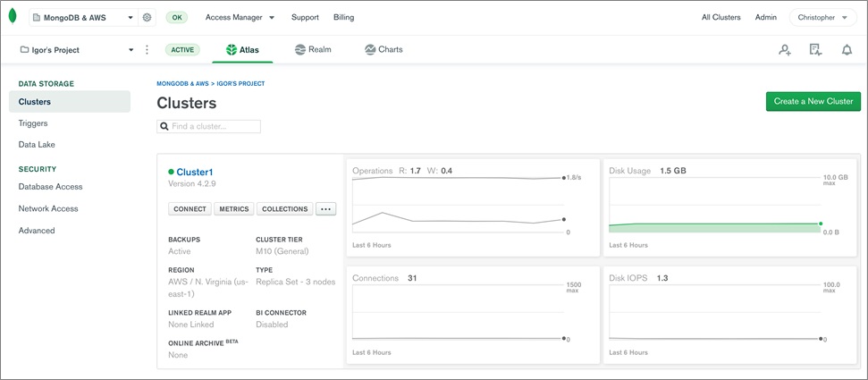Open the Disk IOPS chart

pos(730,316)
